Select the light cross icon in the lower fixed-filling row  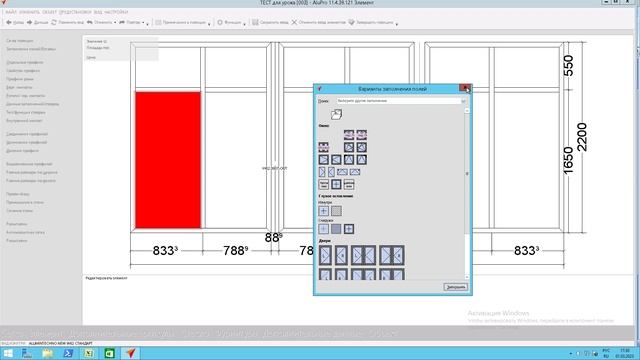[324, 229]
